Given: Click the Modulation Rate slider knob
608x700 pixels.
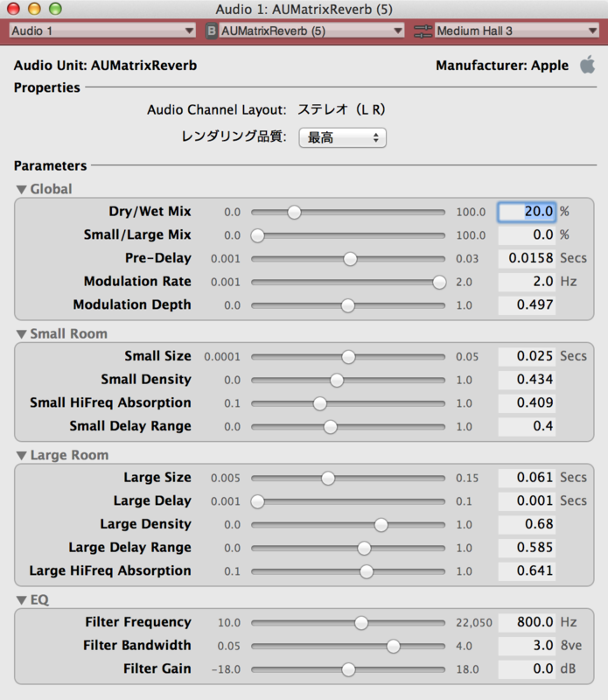Looking at the screenshot, I should coord(439,282).
